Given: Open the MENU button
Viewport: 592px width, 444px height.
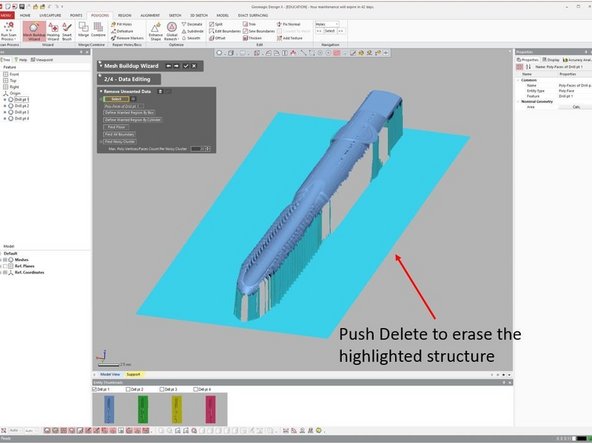Looking at the screenshot, I should [6, 15].
